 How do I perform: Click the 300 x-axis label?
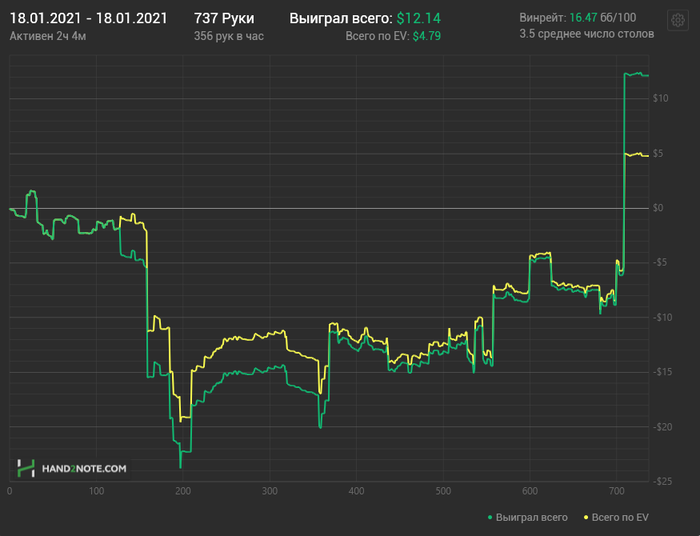click(270, 491)
